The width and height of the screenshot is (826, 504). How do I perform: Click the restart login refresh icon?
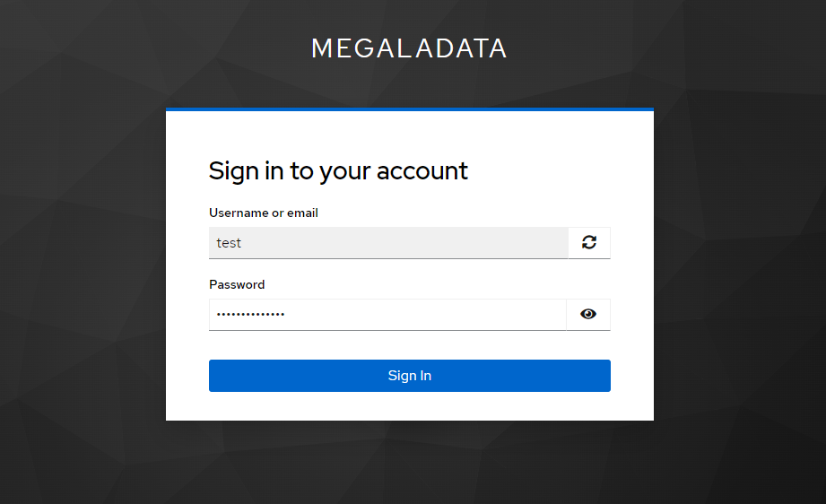(x=589, y=242)
